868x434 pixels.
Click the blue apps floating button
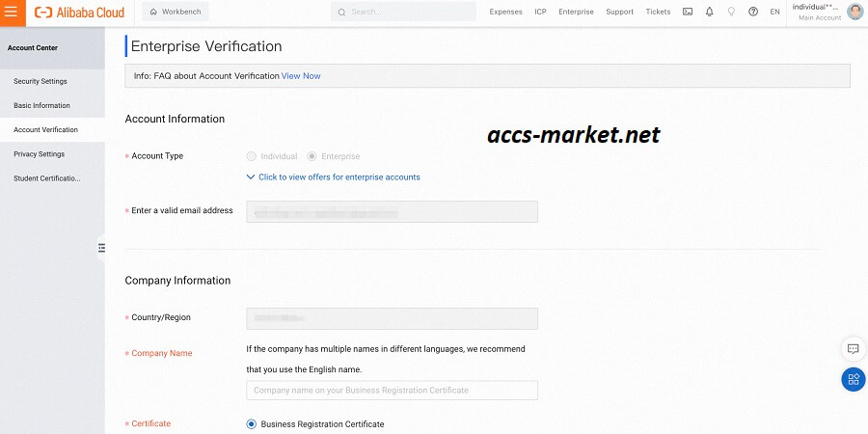(854, 380)
